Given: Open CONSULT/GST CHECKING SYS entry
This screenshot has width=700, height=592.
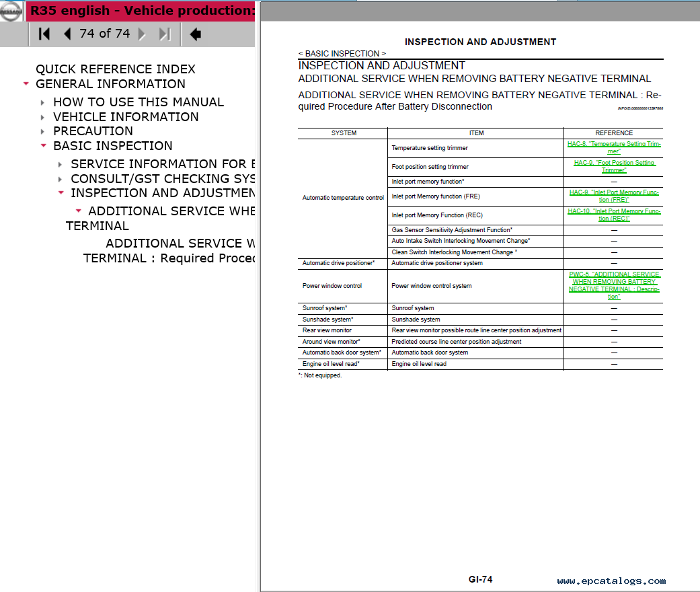Looking at the screenshot, I should point(163,179).
